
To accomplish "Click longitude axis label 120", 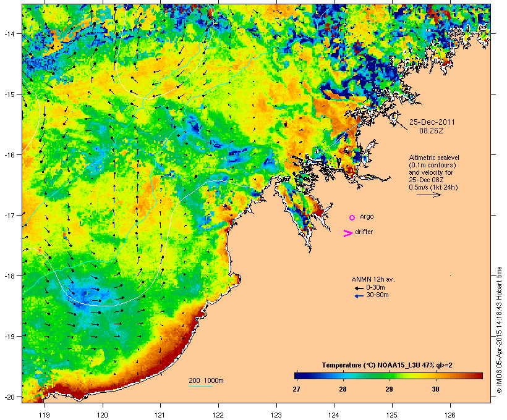I will click(x=103, y=415).
